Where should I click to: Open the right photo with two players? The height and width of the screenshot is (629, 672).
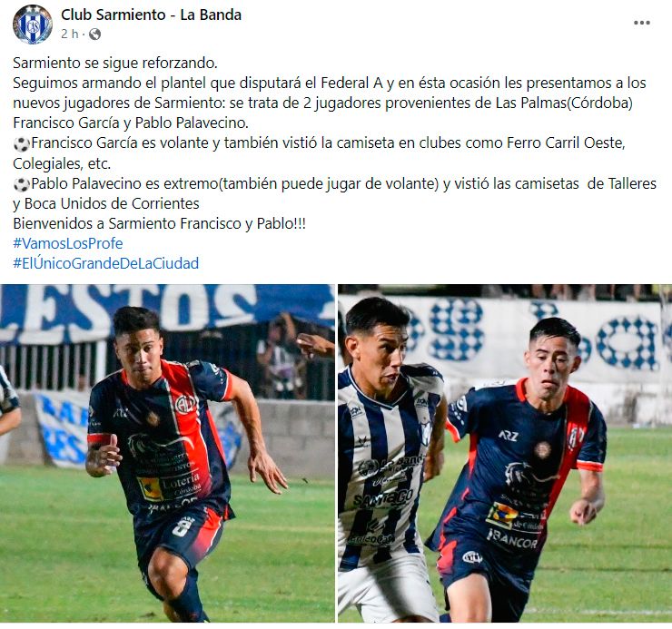[505, 453]
